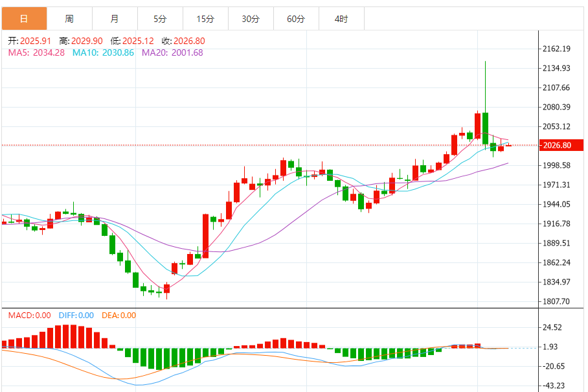588x392 pixels.
Task: Click the 2107.66 price axis label
Action: (556, 87)
